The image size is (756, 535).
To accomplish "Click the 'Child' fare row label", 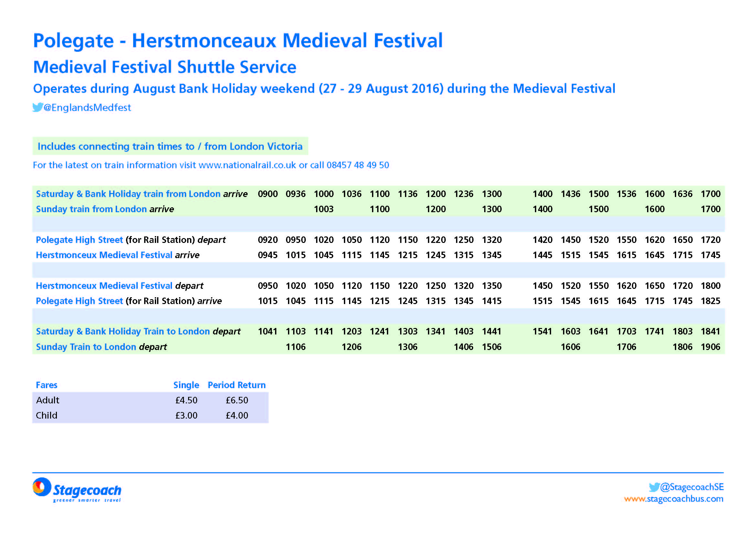I will (x=47, y=415).
